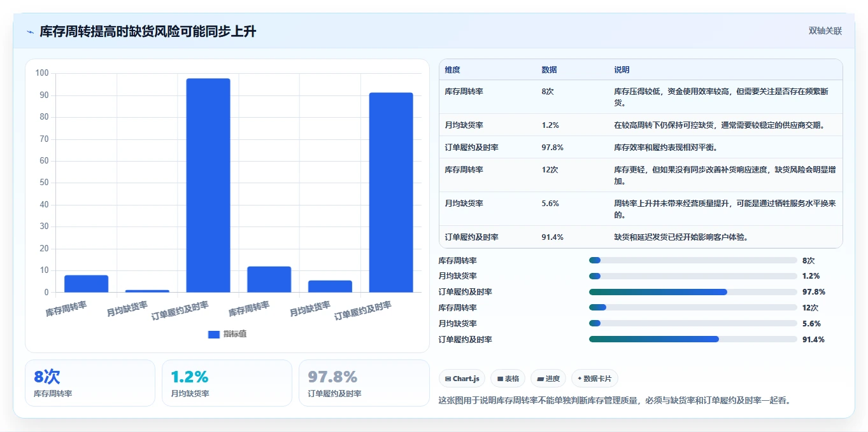The width and height of the screenshot is (868, 432).
Task: Click the chart bar near 5.6
Action: [330, 286]
